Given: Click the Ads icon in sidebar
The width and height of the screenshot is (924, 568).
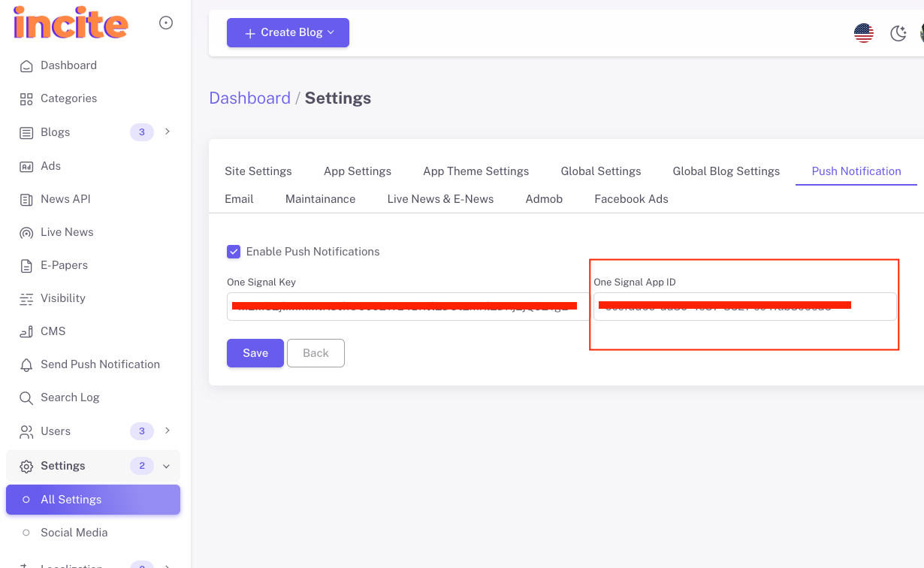Looking at the screenshot, I should point(26,167).
